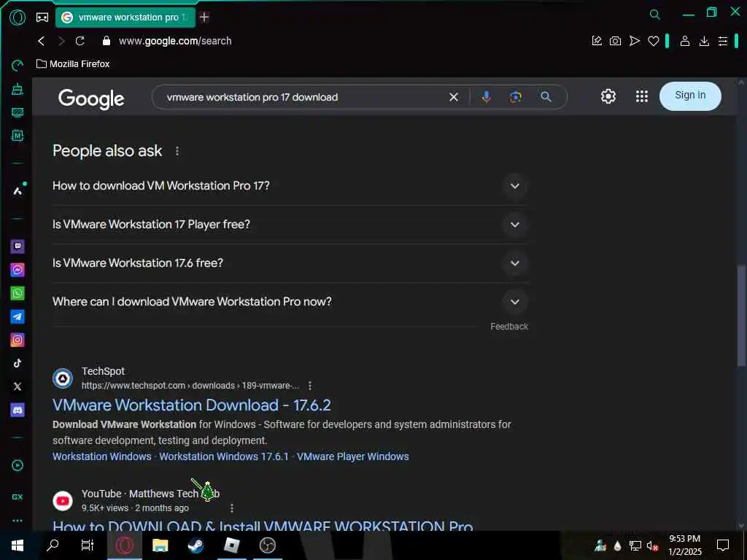Viewport: 747px width, 560px height.
Task: Open a new tab with plus button
Action: 204,17
